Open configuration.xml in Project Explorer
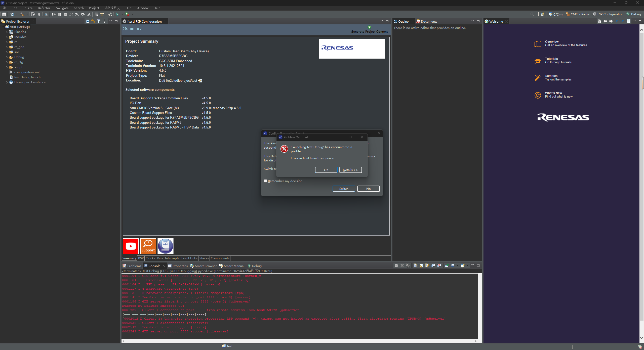The image size is (644, 350). point(27,72)
